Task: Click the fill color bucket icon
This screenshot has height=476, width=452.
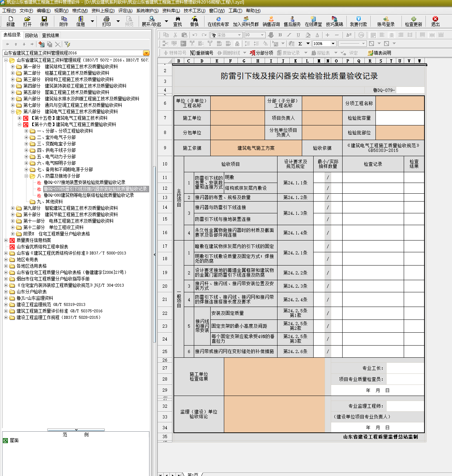Action: click(x=308, y=35)
